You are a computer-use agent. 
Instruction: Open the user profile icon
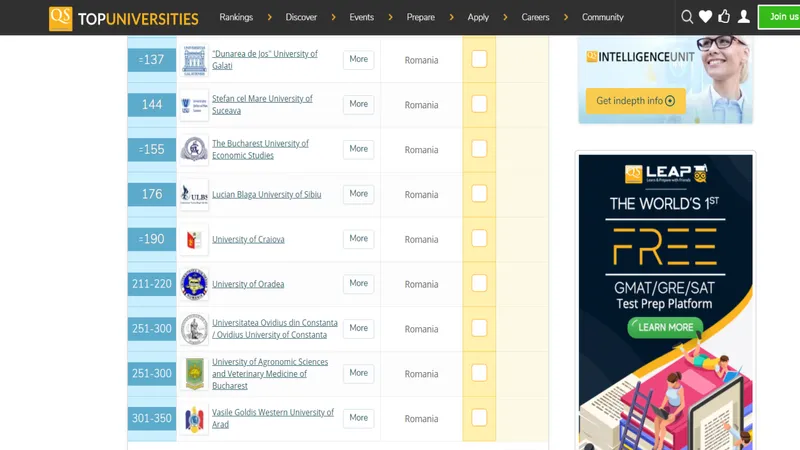[744, 17]
